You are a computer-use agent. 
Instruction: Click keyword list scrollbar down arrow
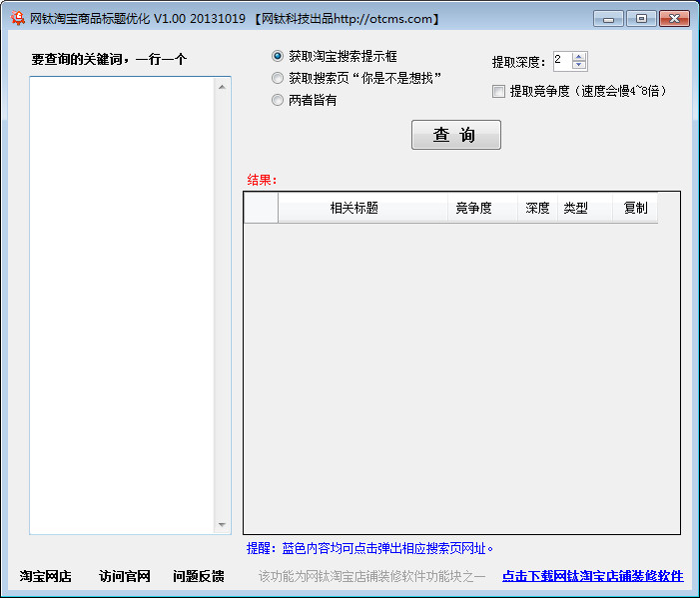point(222,525)
